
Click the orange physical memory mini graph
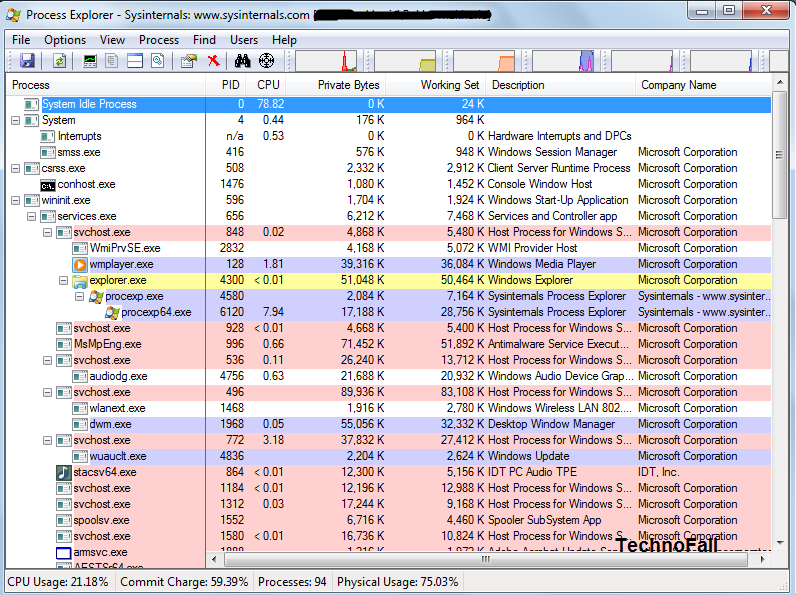click(x=484, y=61)
